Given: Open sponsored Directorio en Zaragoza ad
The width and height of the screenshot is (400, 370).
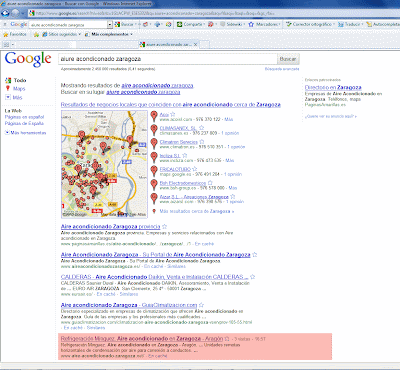Looking at the screenshot, I should [x=333, y=87].
